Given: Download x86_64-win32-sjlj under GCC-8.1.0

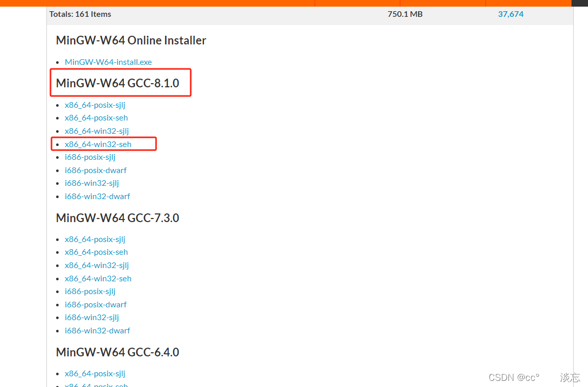Looking at the screenshot, I should (x=97, y=131).
